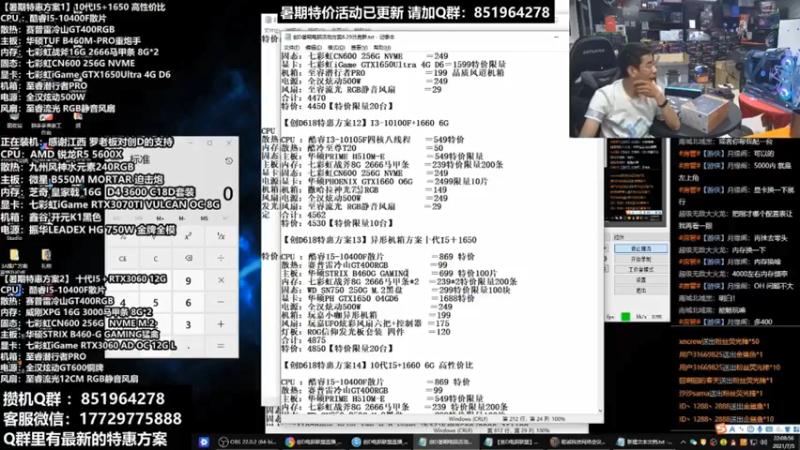Viewport: 800px width, 450px height.
Task: Click the 【创D618特惠方案12】 heading in Notepad
Action: [365, 123]
